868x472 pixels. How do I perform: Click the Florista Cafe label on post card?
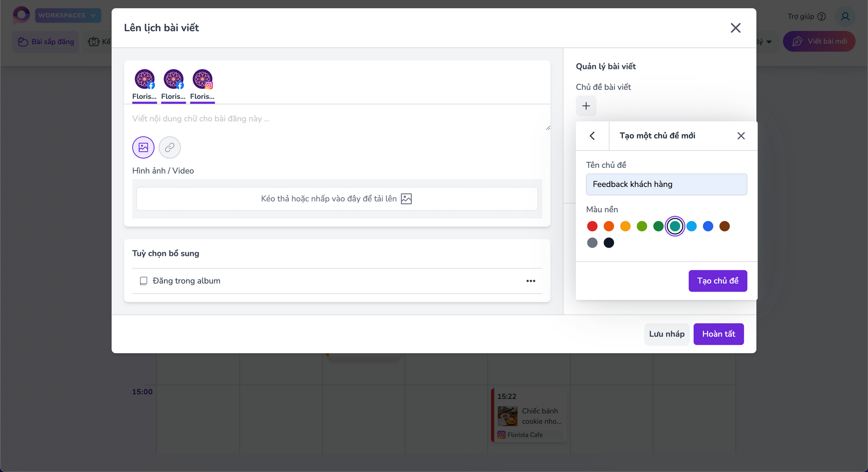point(525,435)
